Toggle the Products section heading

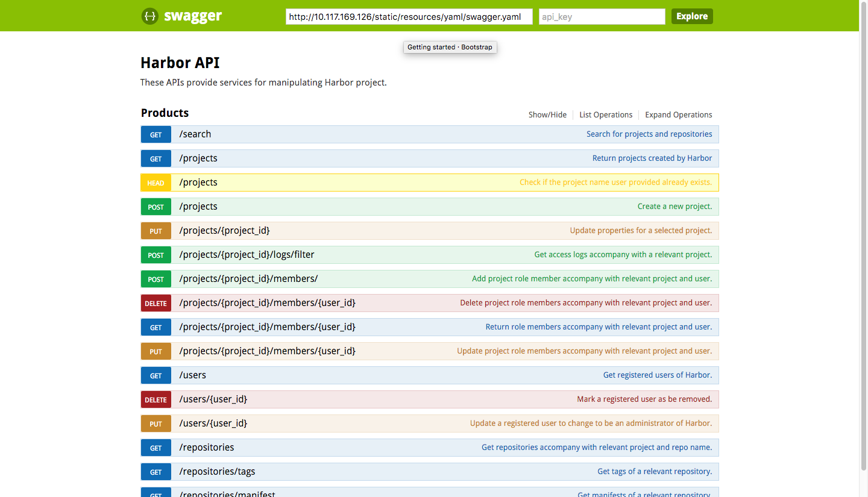165,113
